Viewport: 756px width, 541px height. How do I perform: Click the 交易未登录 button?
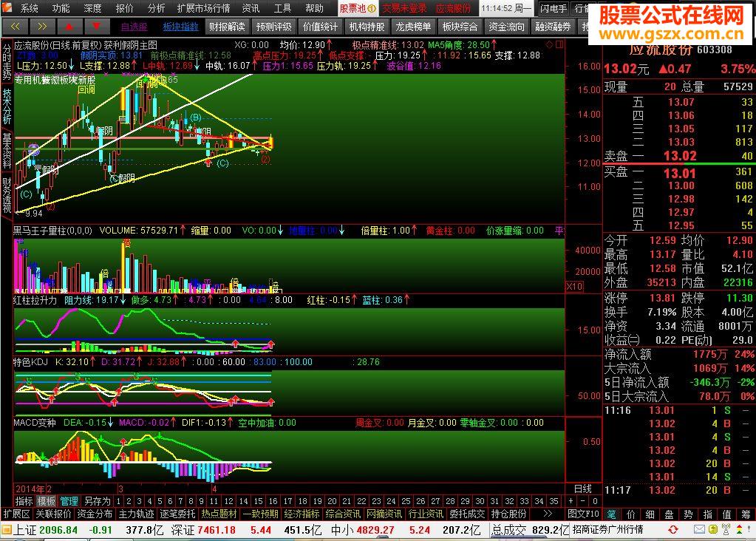404,8
